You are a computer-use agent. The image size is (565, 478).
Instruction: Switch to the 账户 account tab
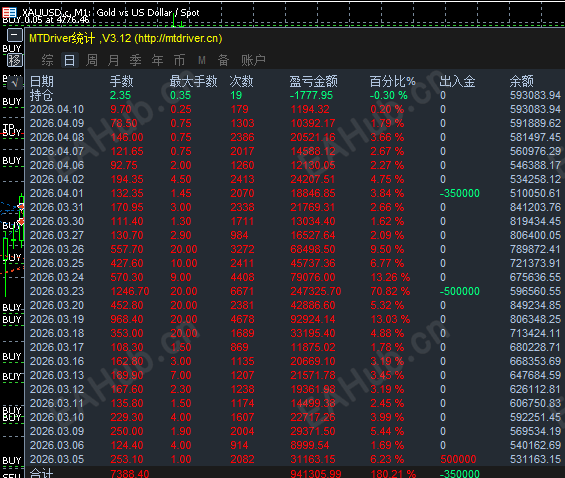[253, 60]
